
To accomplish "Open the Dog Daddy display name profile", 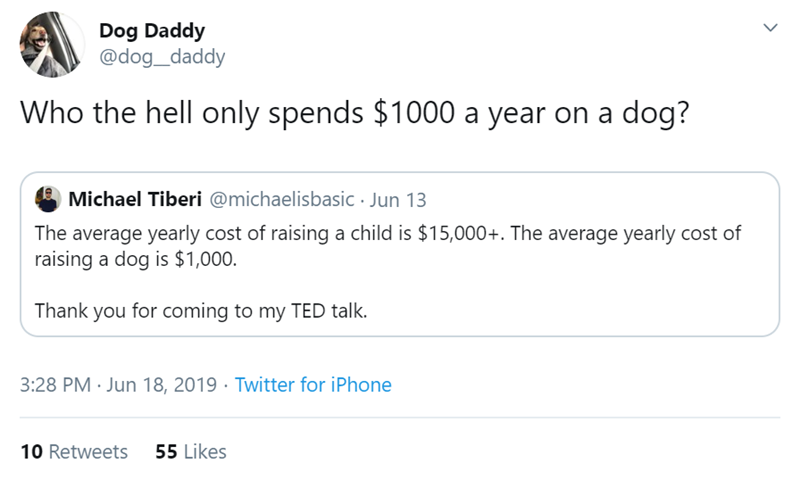I will (151, 30).
